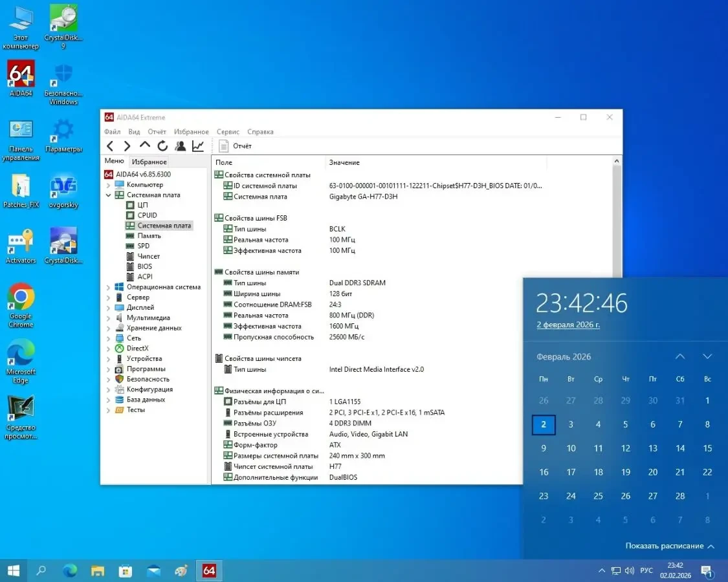This screenshot has width=728, height=582.
Task: Click the Тесты tree icon
Action: (x=119, y=410)
